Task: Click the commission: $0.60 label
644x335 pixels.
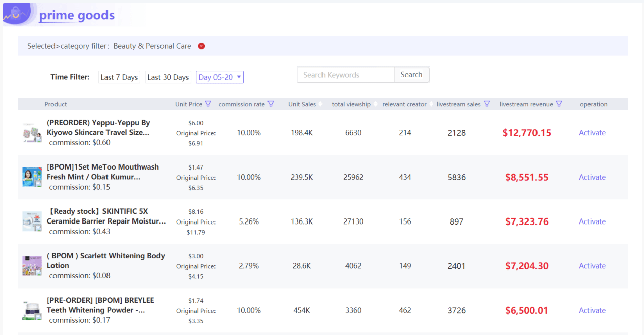Action: point(80,143)
